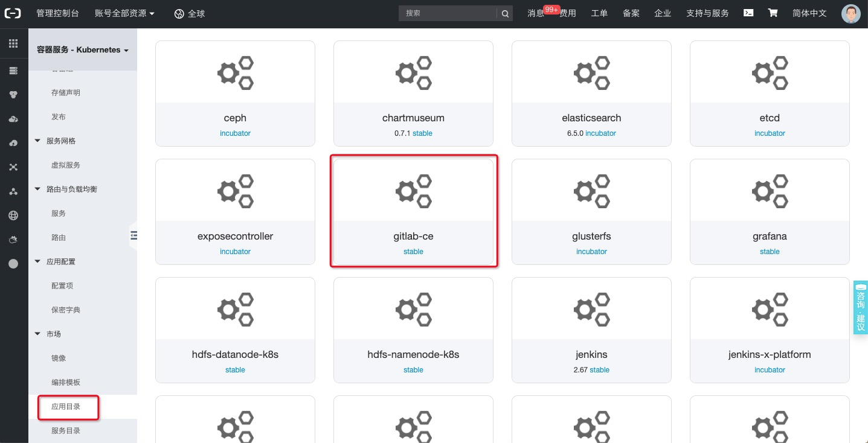Open 服务目录 in sidebar
Screen dimensions: 868x443
[66, 430]
